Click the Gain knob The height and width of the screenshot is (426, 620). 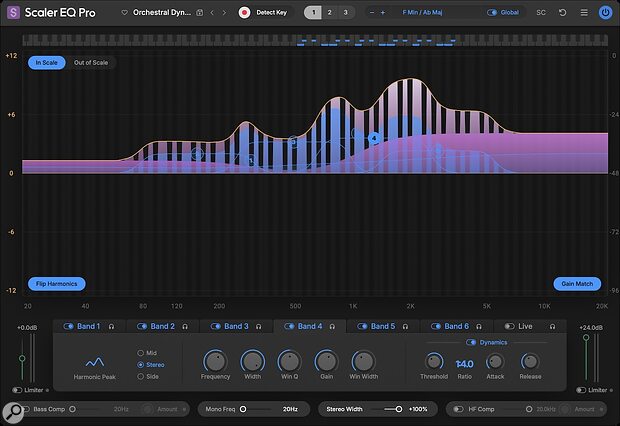click(x=327, y=361)
